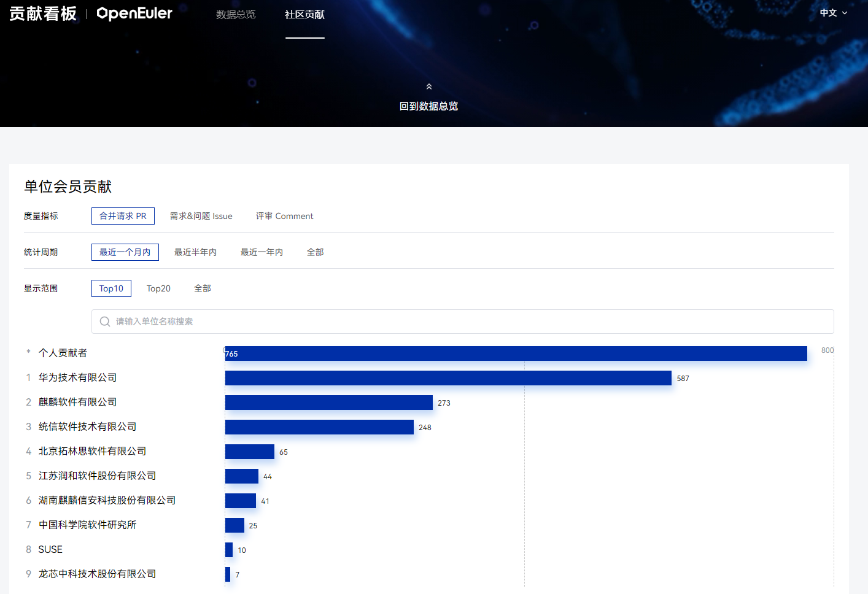Click 回到数据总览 link
The width and height of the screenshot is (868, 594).
[429, 106]
